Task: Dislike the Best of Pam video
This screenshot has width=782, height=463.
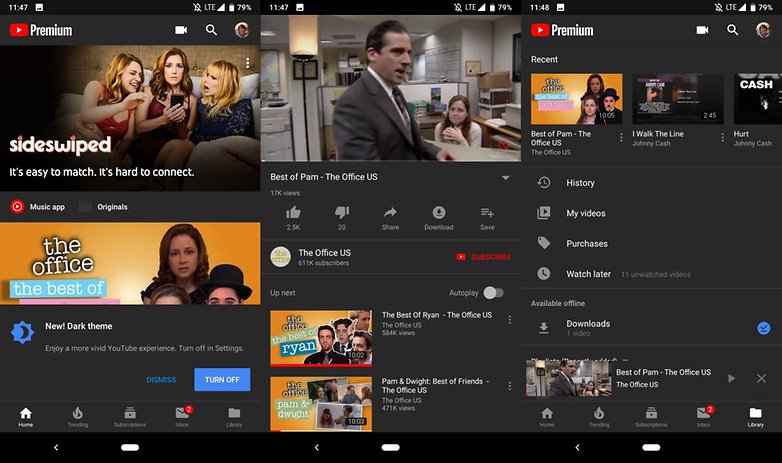Action: click(x=342, y=218)
